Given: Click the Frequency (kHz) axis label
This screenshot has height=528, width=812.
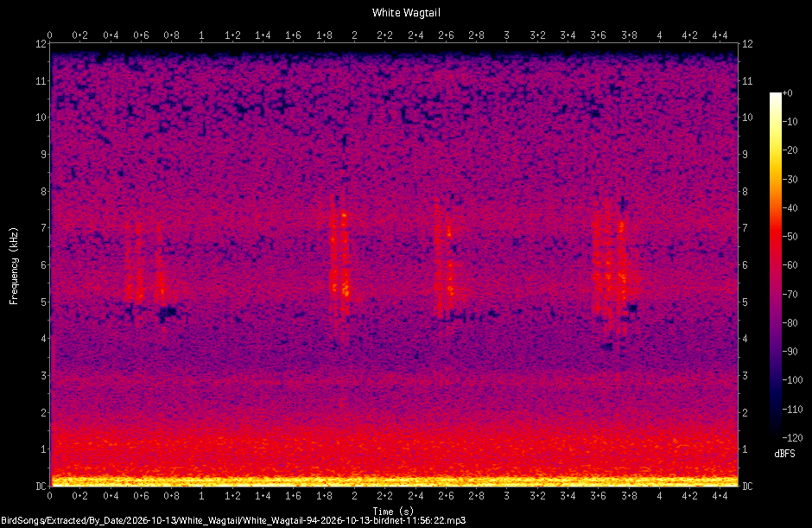Looking at the screenshot, I should point(14,266).
